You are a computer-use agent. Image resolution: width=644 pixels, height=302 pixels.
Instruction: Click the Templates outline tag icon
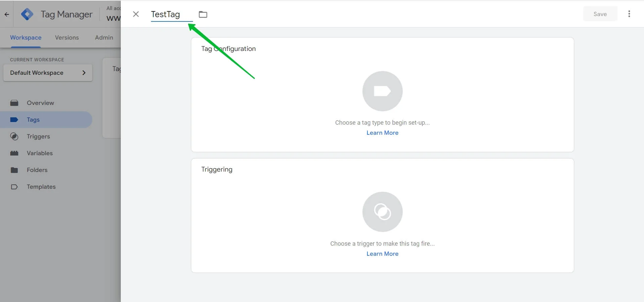(14, 187)
